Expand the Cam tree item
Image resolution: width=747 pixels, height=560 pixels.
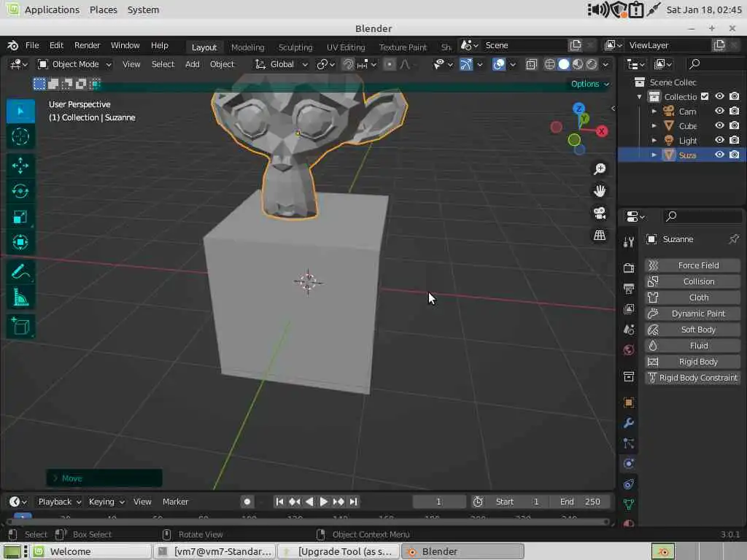coord(654,111)
